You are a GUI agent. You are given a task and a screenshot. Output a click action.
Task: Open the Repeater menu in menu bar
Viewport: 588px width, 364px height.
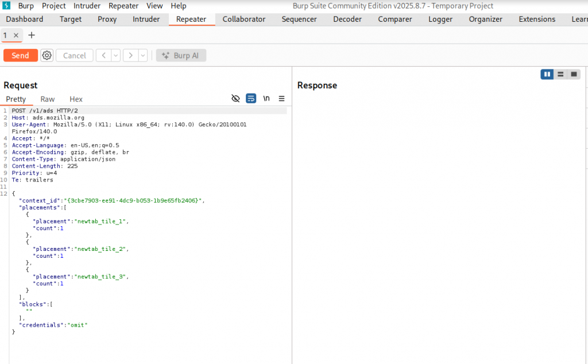(123, 6)
